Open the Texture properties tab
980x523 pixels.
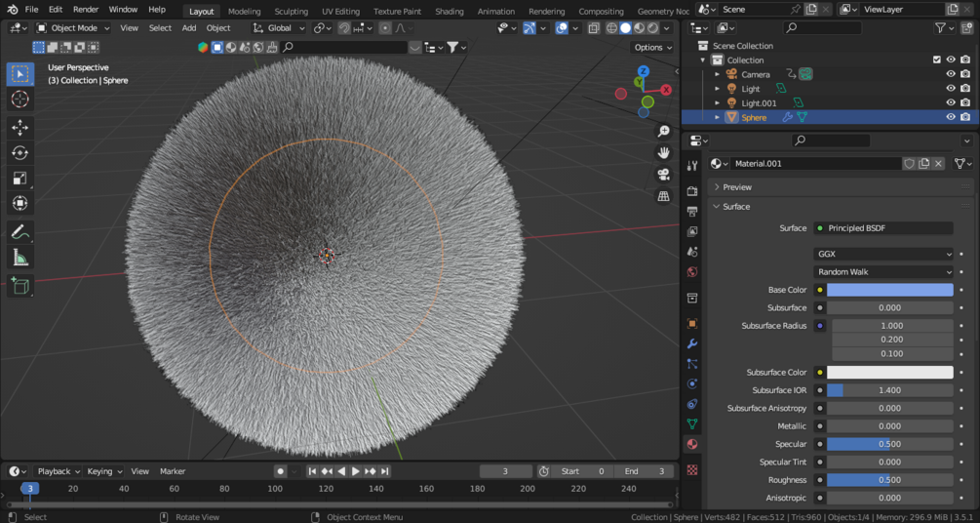692,470
